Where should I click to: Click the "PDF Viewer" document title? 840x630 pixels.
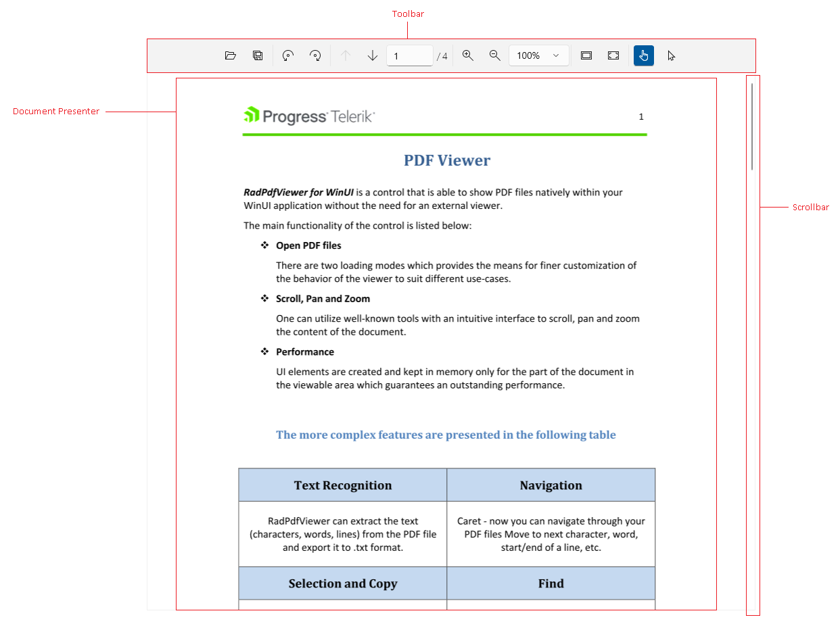tap(447, 160)
